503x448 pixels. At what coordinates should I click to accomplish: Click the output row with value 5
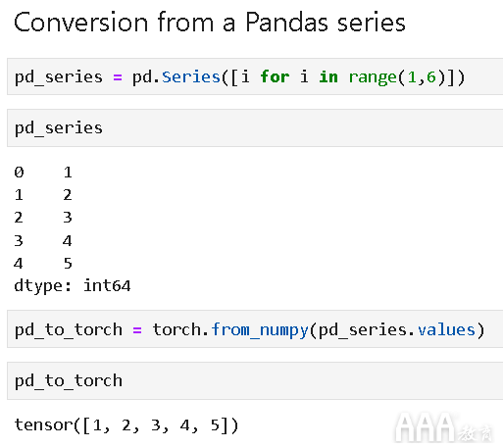pyautogui.click(x=43, y=264)
